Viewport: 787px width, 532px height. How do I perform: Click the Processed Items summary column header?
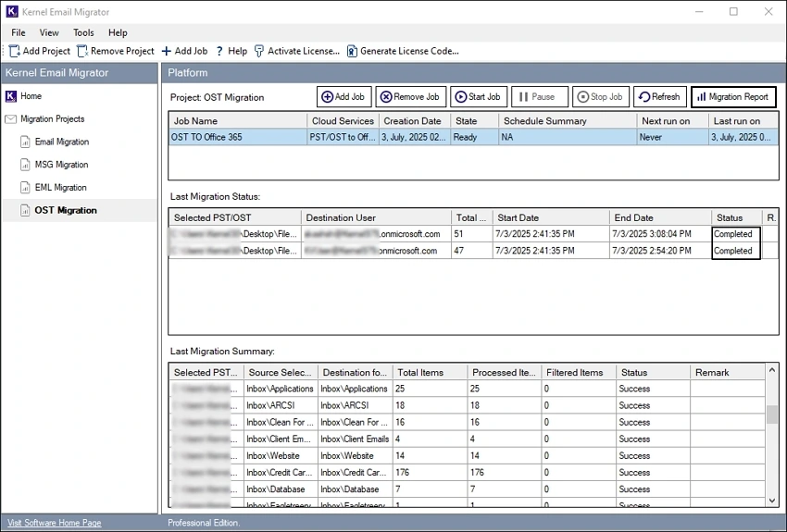(x=505, y=373)
